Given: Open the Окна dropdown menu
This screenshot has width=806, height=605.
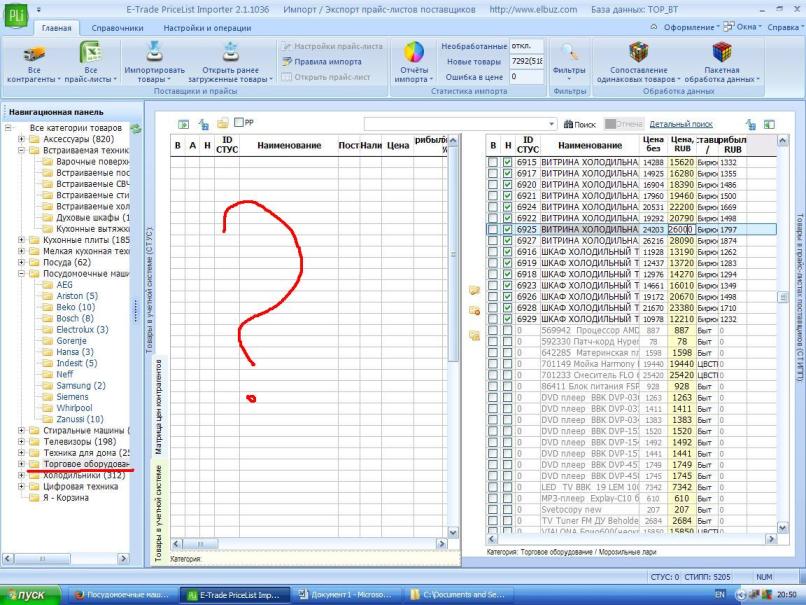Looking at the screenshot, I should pyautogui.click(x=742, y=27).
